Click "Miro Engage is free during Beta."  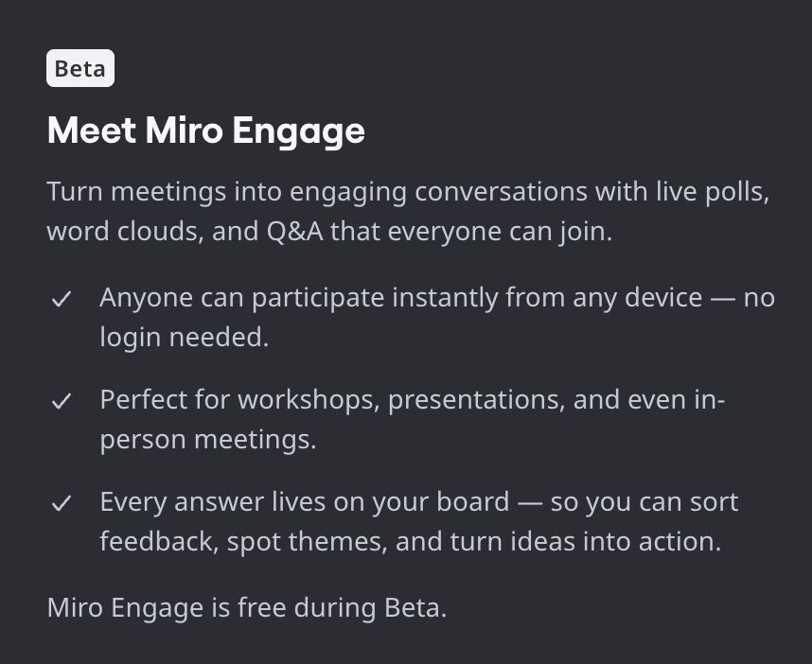(246, 607)
